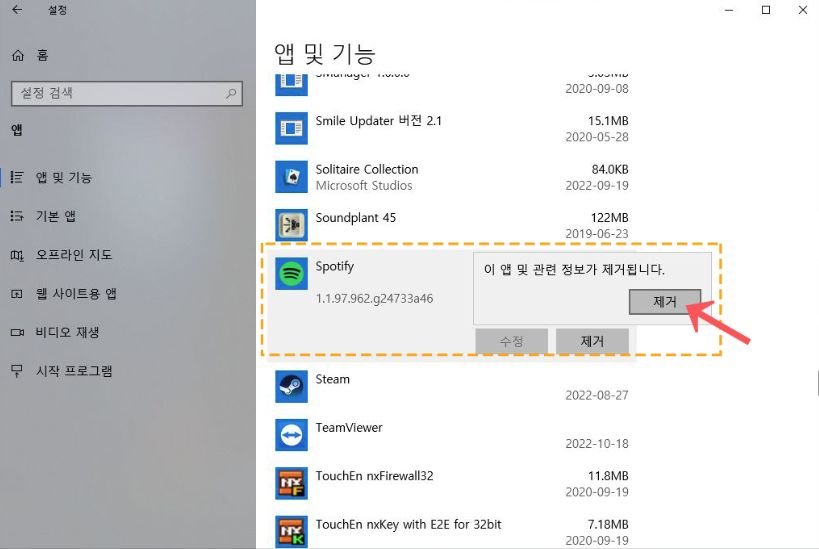
Task: Click the video playback camera icon
Action: coord(17,332)
